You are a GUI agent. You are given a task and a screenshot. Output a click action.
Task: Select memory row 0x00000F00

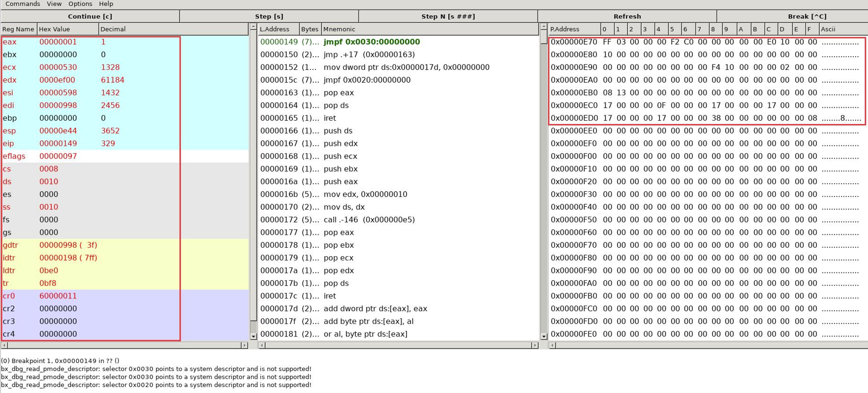tap(708, 156)
